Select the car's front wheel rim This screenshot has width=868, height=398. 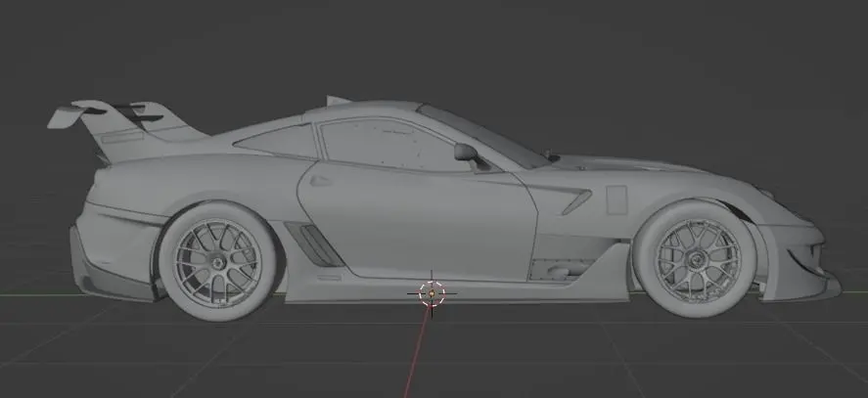click(697, 259)
